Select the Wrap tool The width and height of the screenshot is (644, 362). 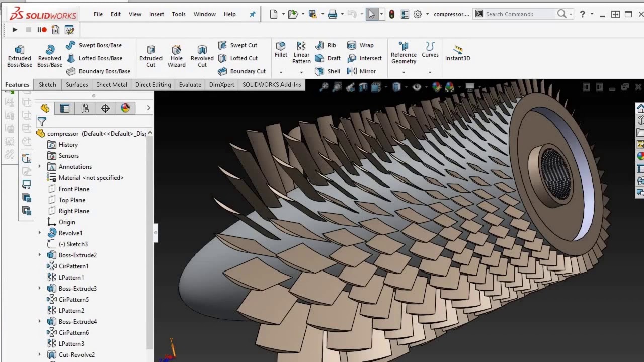360,45
